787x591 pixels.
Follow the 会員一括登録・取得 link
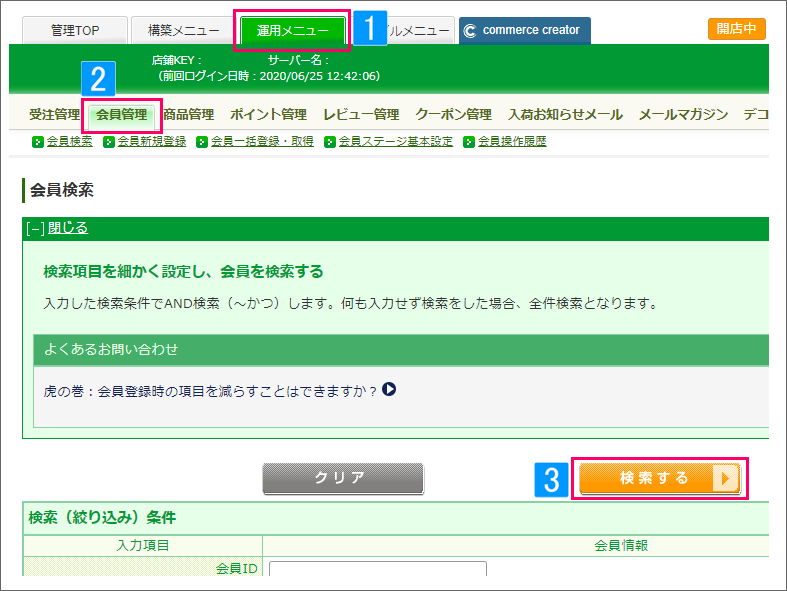click(x=262, y=142)
